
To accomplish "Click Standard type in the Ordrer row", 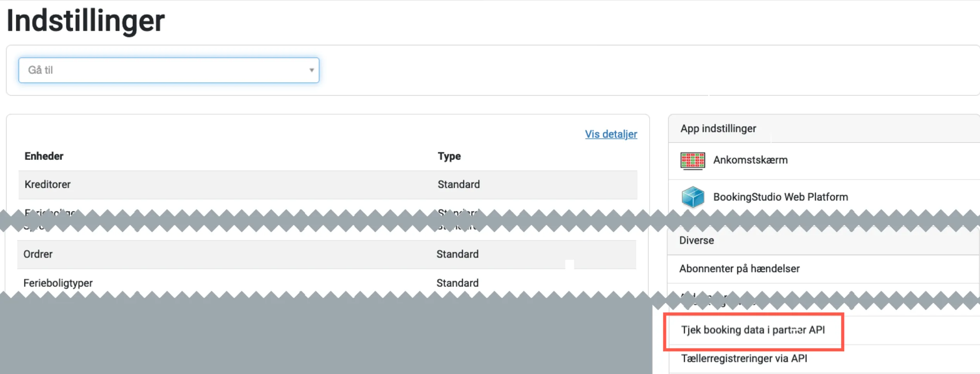I will [457, 254].
